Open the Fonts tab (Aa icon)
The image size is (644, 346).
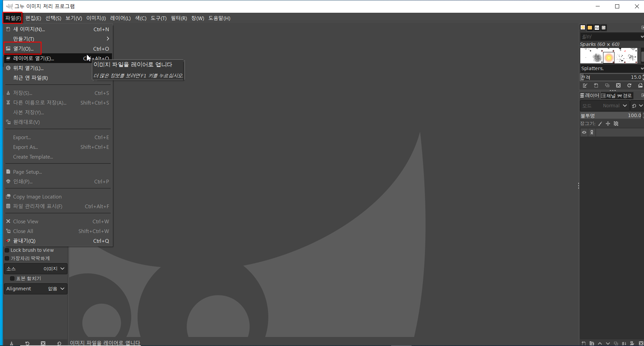(x=597, y=27)
